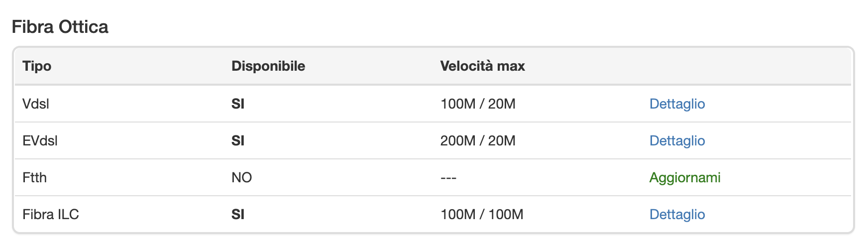Click the 100M / 20M speed value
The image size is (868, 252).
[x=478, y=104]
